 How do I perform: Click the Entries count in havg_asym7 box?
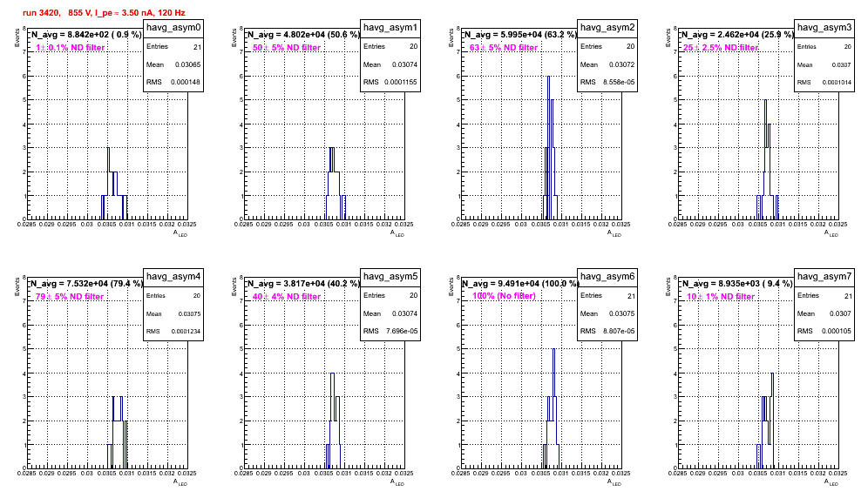coord(849,296)
